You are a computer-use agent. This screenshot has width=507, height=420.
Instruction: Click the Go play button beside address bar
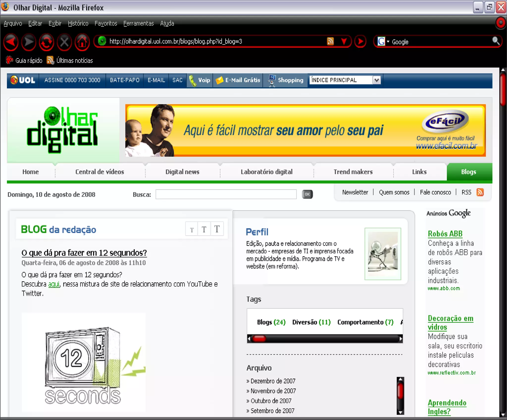pyautogui.click(x=360, y=41)
